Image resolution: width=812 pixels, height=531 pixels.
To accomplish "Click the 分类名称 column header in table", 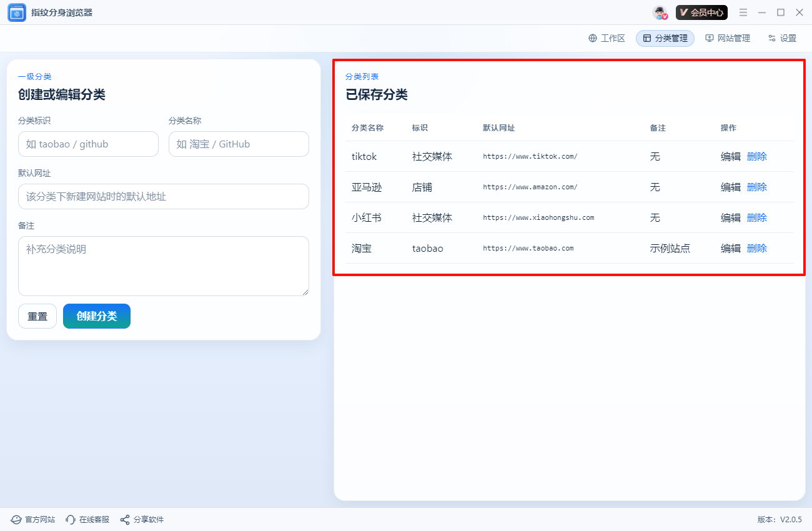I will (x=368, y=127).
